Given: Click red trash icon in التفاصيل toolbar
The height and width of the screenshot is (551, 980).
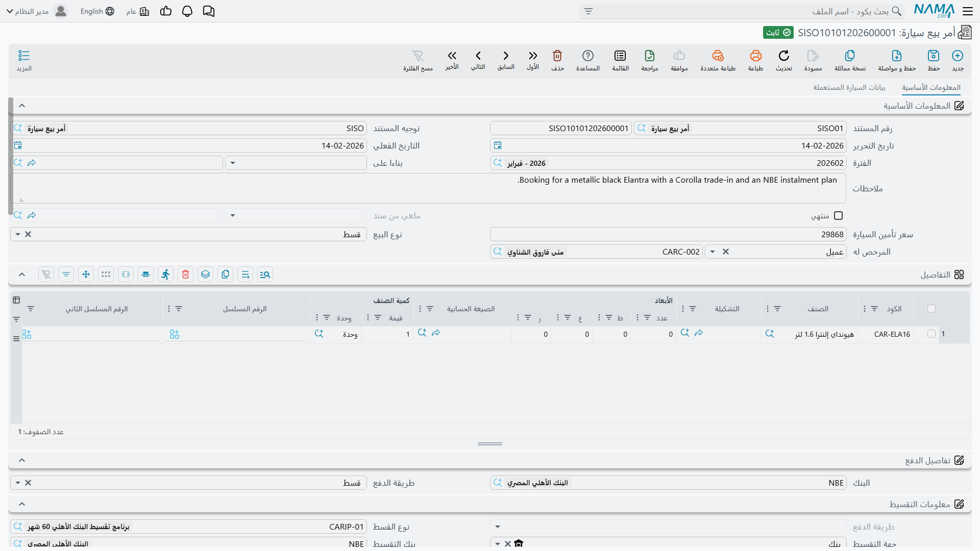Looking at the screenshot, I should click(185, 274).
